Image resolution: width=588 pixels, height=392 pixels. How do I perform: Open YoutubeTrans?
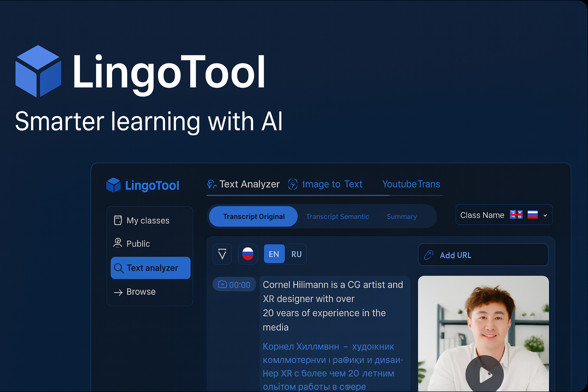(411, 184)
